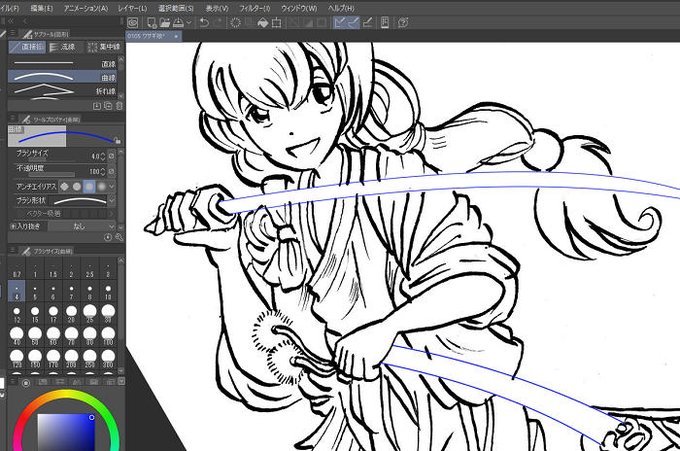Screen dimensions: 680x451
Task: Click the opacity dynamics button
Action: (x=111, y=171)
